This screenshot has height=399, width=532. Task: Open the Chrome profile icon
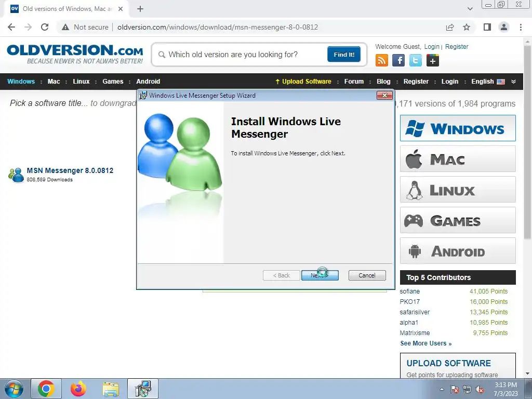coord(504,27)
